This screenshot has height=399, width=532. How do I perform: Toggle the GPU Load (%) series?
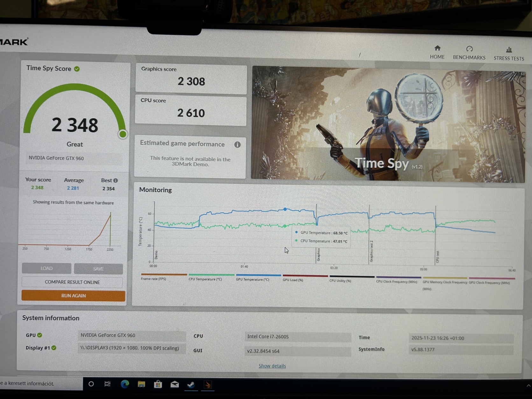click(305, 278)
